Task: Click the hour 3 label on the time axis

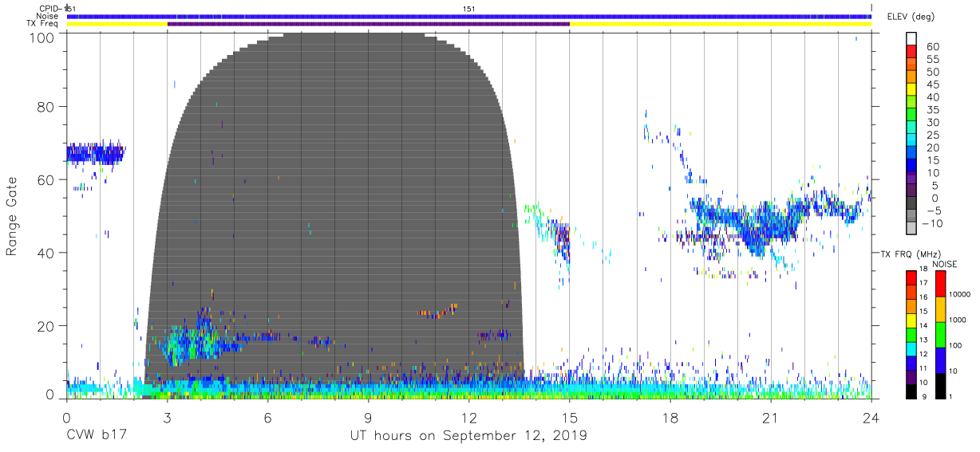Action: coord(168,418)
